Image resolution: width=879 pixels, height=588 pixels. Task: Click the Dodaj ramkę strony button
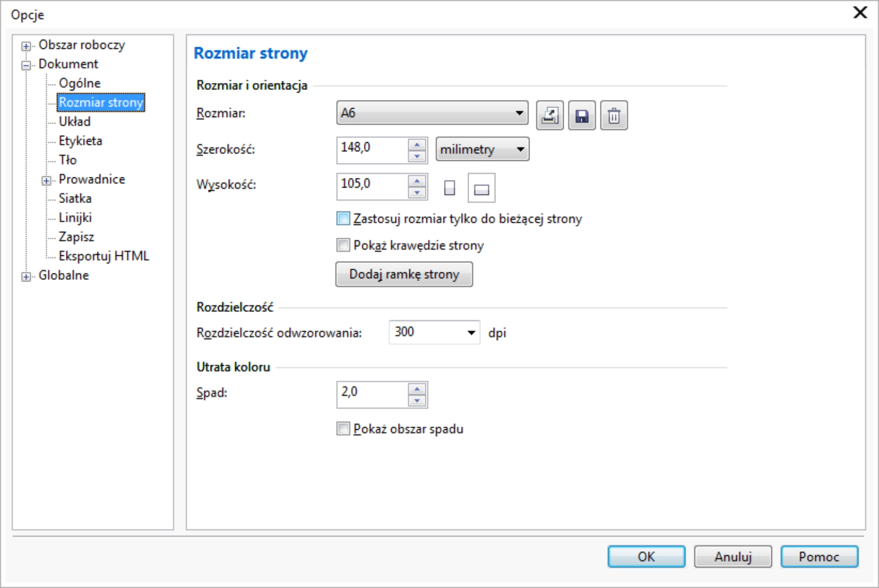tap(404, 274)
